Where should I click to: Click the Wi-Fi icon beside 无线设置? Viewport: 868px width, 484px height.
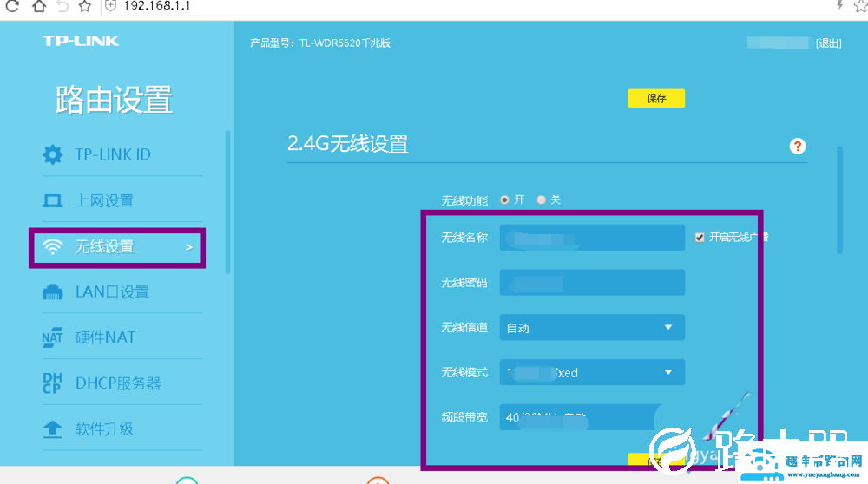point(53,246)
